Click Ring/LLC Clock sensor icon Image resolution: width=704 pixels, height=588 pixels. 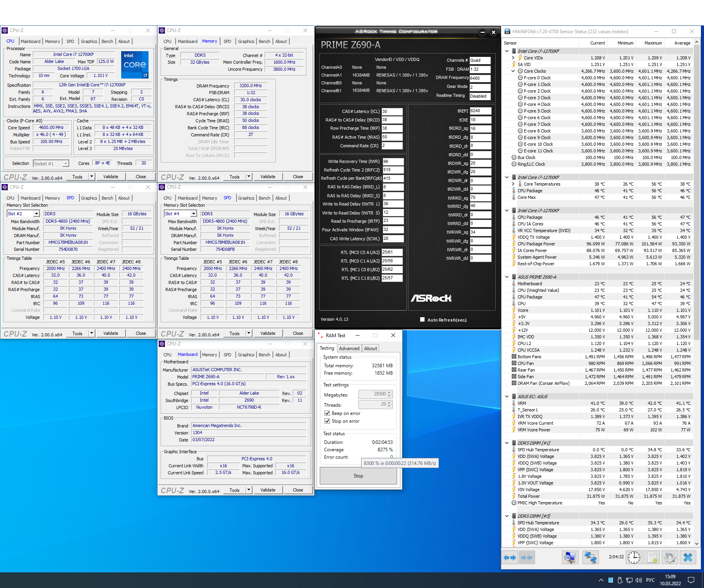514,164
